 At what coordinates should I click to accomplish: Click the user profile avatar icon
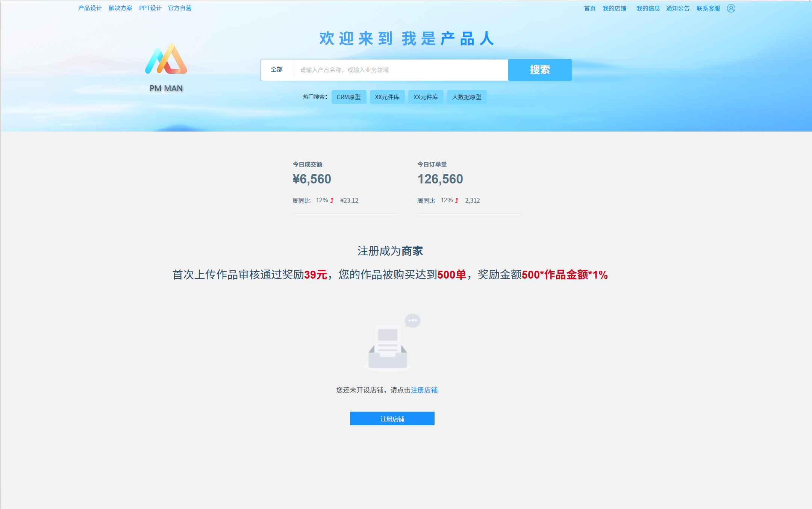pos(731,8)
